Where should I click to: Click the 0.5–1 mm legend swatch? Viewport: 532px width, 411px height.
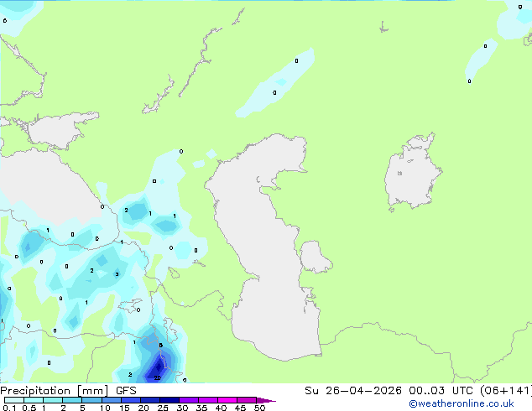coord(34,400)
